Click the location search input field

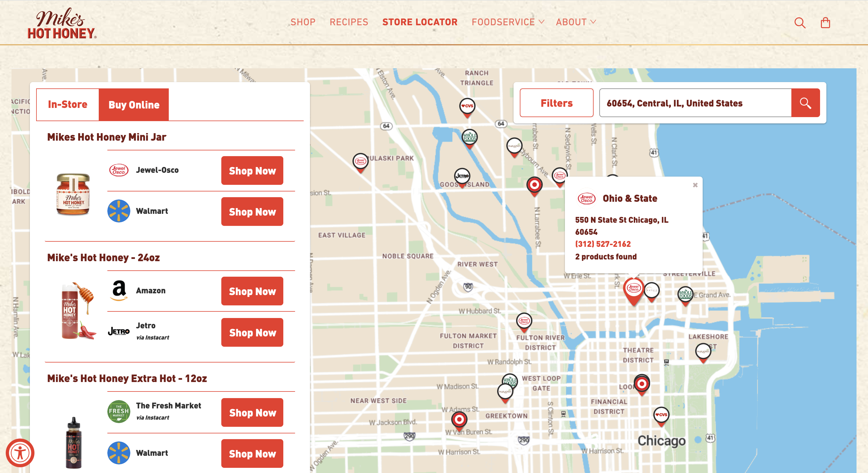695,103
